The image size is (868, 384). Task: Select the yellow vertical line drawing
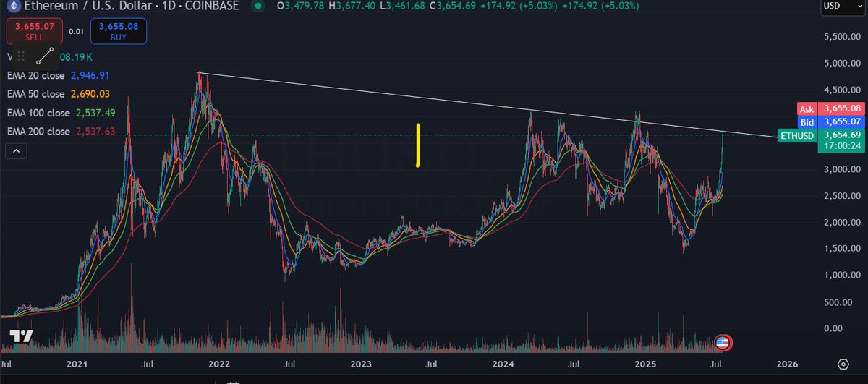(418, 145)
